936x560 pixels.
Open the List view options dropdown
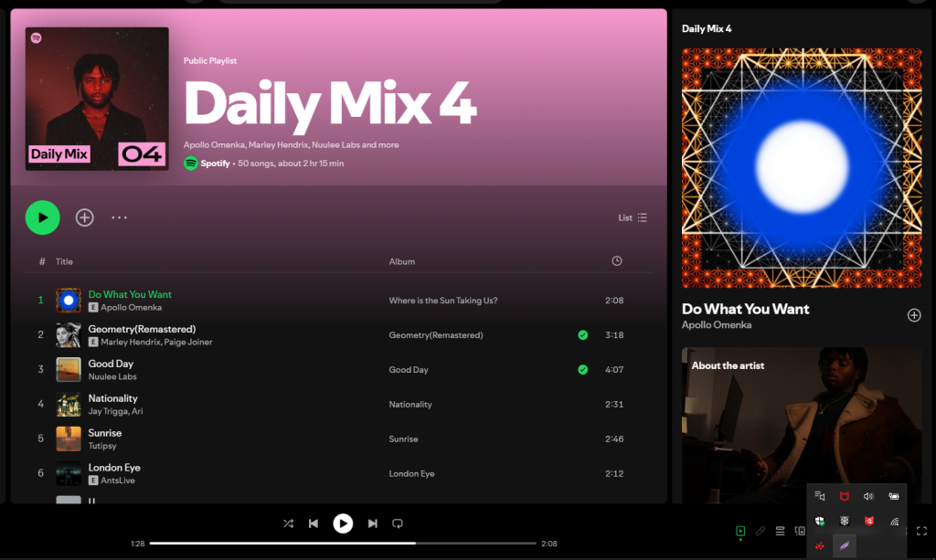[x=633, y=217]
